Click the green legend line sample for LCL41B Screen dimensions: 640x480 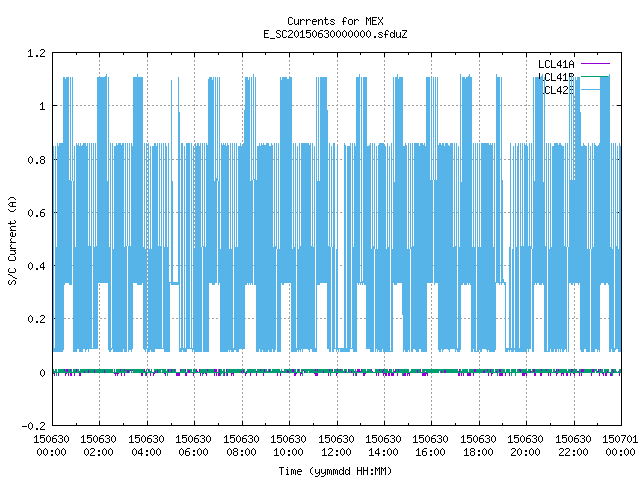point(595,76)
